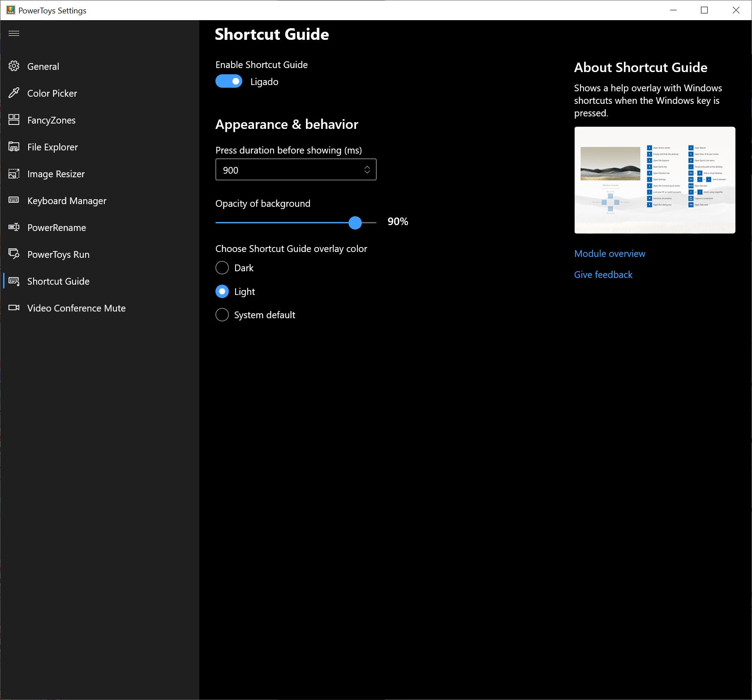Open the hamburger navigation menu
The width and height of the screenshot is (752, 700).
[14, 34]
